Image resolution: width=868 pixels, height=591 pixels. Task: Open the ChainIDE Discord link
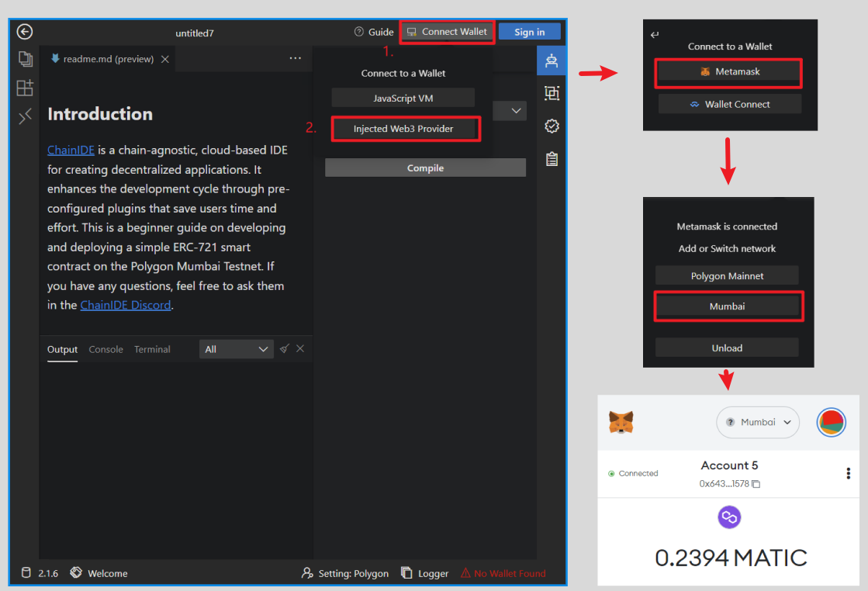[126, 305]
